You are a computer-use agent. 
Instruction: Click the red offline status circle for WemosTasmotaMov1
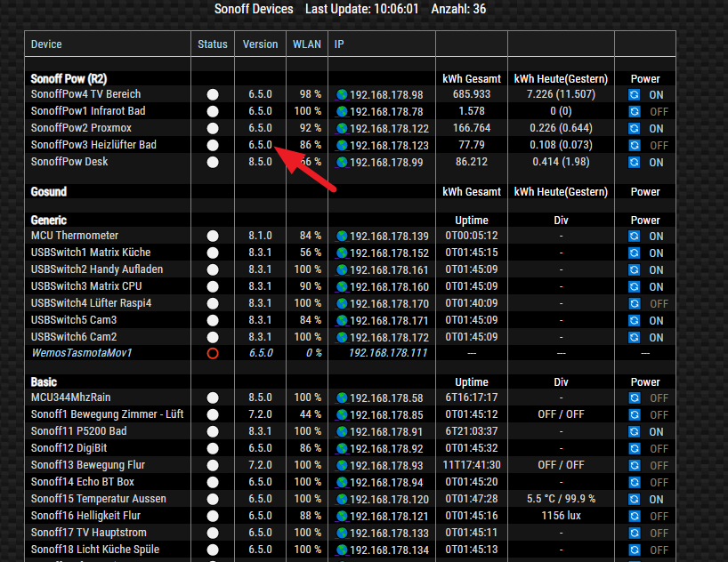[213, 354]
